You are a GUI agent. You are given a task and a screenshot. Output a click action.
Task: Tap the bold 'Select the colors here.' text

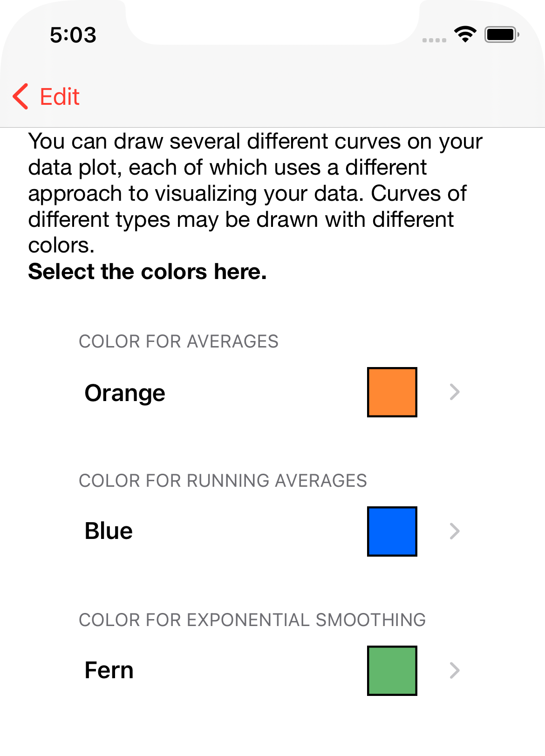[147, 272]
